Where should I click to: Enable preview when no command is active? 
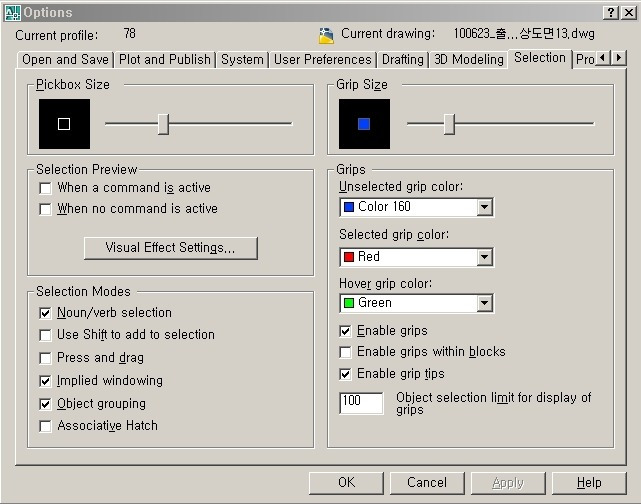(x=45, y=209)
